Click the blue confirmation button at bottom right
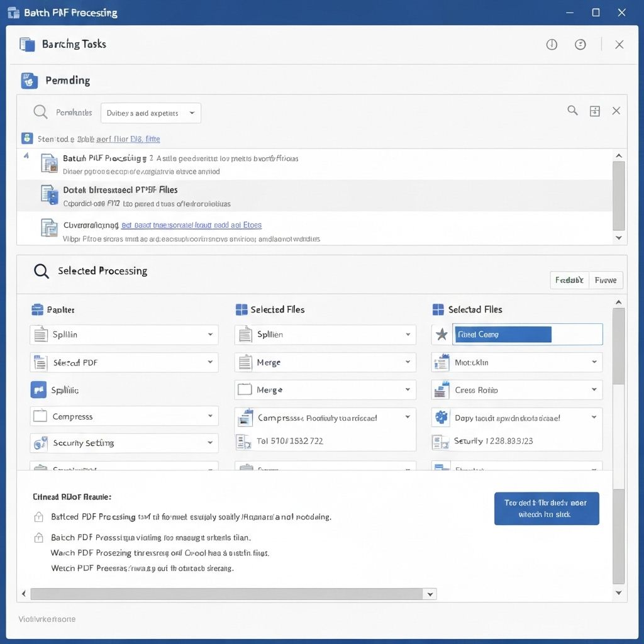The height and width of the screenshot is (644, 644). pos(546,508)
